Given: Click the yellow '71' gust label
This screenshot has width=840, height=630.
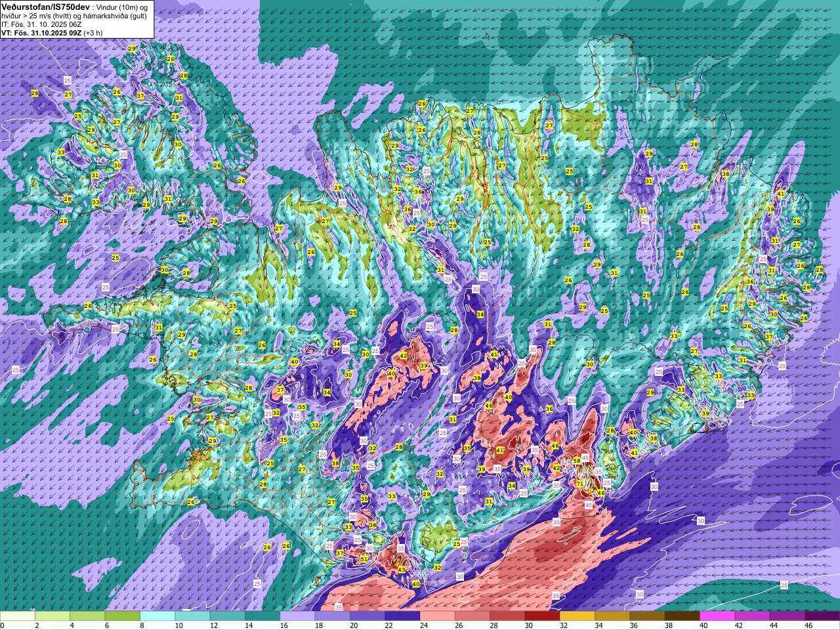Looking at the screenshot, I should (579, 484).
